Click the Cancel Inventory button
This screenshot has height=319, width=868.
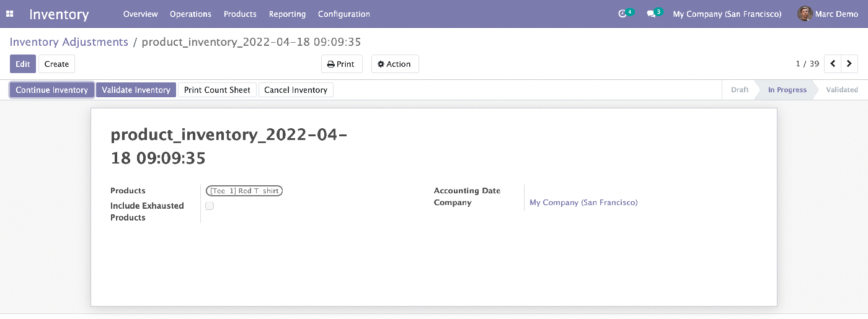(296, 90)
